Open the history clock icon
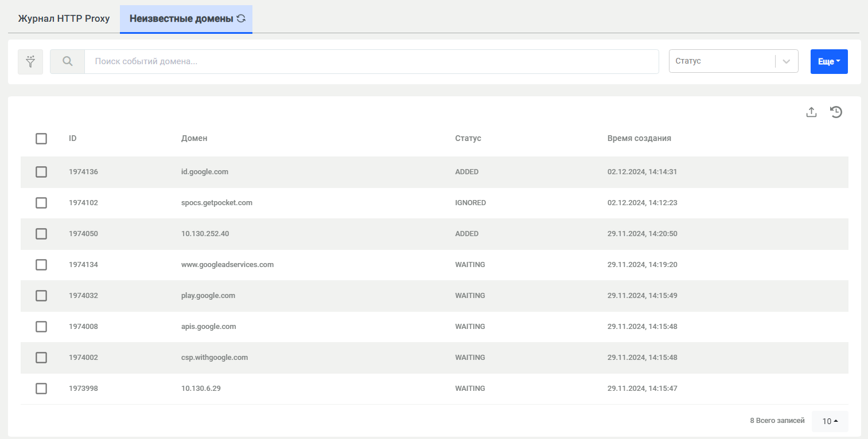 coord(836,112)
